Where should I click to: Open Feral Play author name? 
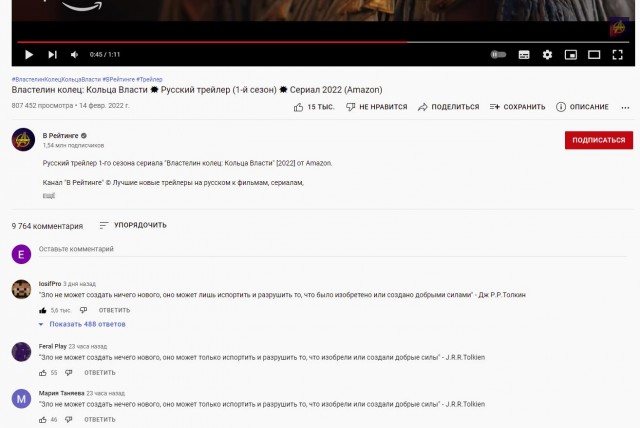pyautogui.click(x=53, y=346)
